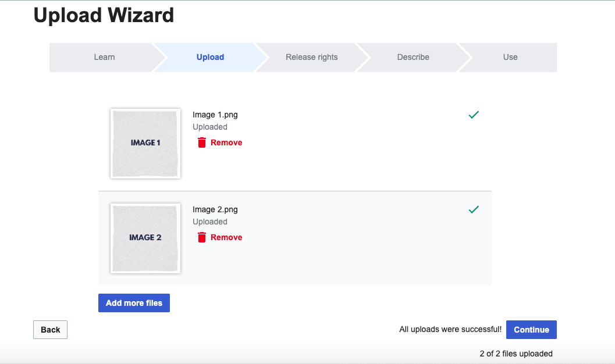Screen dimensions: 615x364
Task: Click the Image 1.png filename
Action: (x=215, y=115)
